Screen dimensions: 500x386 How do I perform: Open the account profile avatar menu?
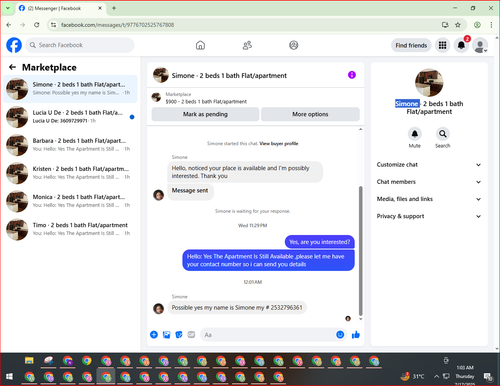tap(480, 45)
